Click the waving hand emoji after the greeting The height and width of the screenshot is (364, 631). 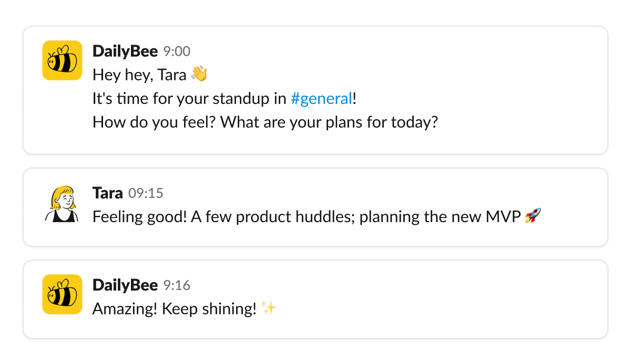click(x=199, y=75)
